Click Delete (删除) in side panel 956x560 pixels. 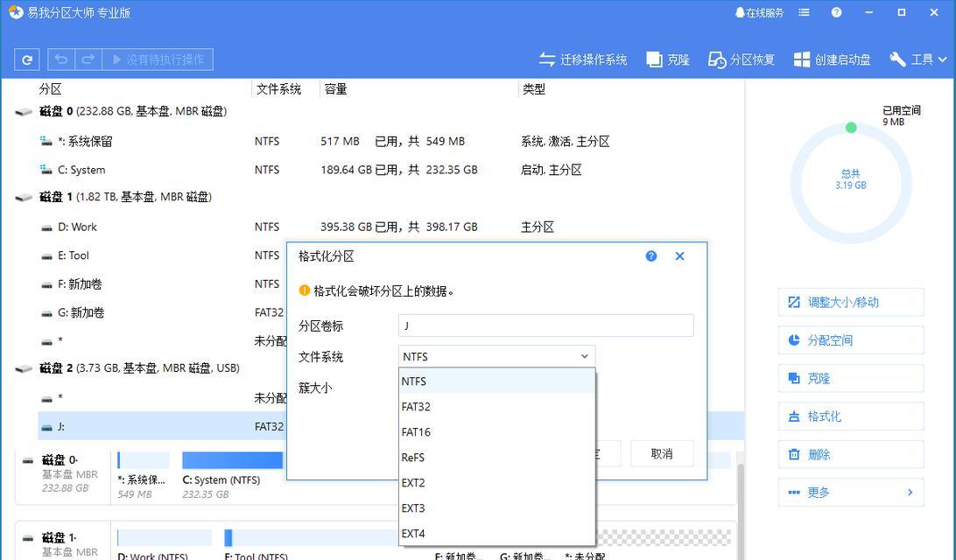[x=851, y=454]
